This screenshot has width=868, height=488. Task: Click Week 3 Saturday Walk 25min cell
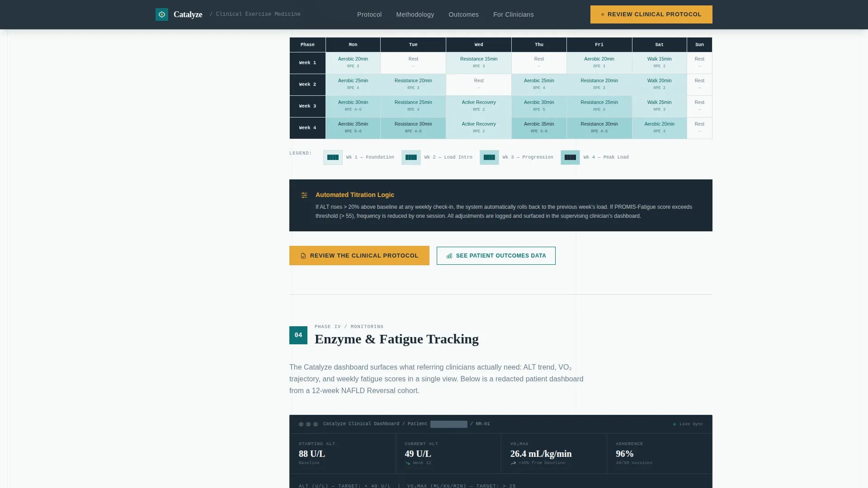660,106
